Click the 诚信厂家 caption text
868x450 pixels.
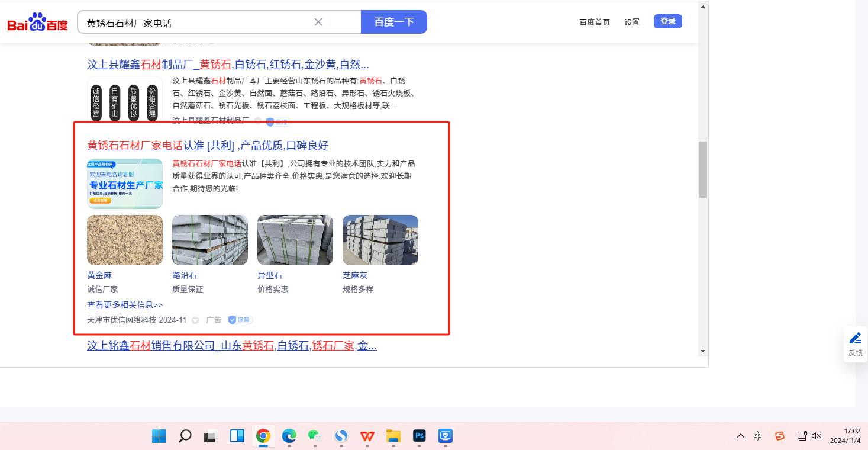pyautogui.click(x=102, y=290)
